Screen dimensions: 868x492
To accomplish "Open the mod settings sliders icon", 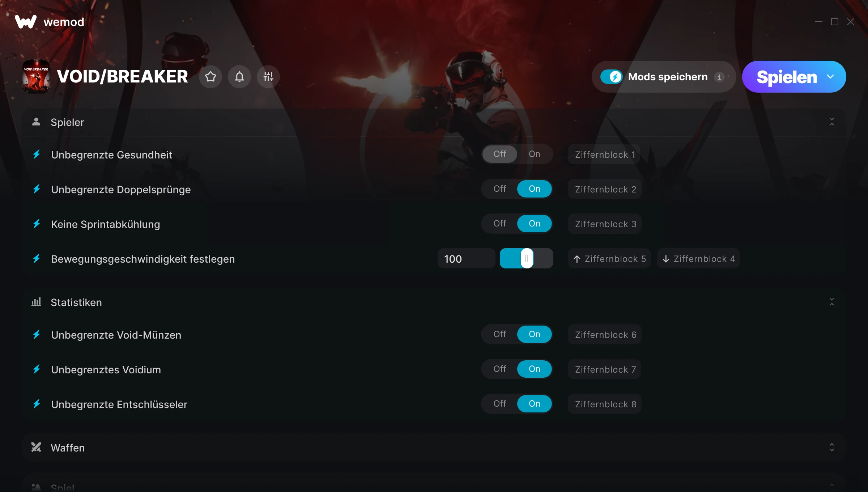I will [x=268, y=77].
